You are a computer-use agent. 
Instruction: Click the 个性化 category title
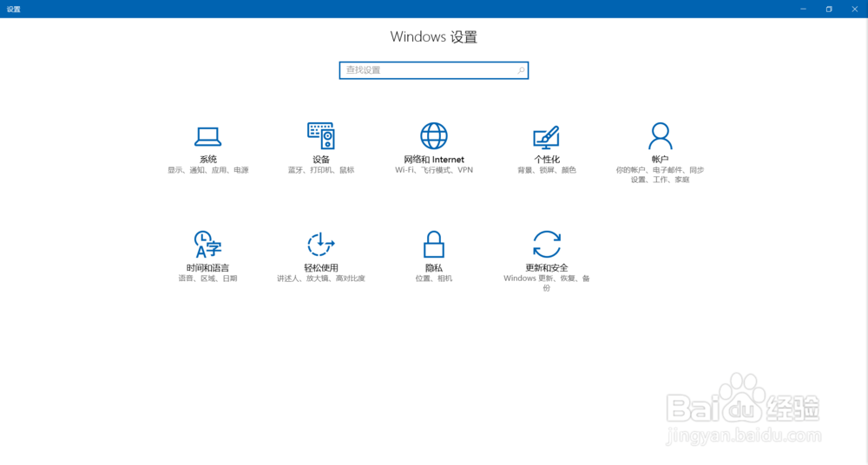click(547, 160)
